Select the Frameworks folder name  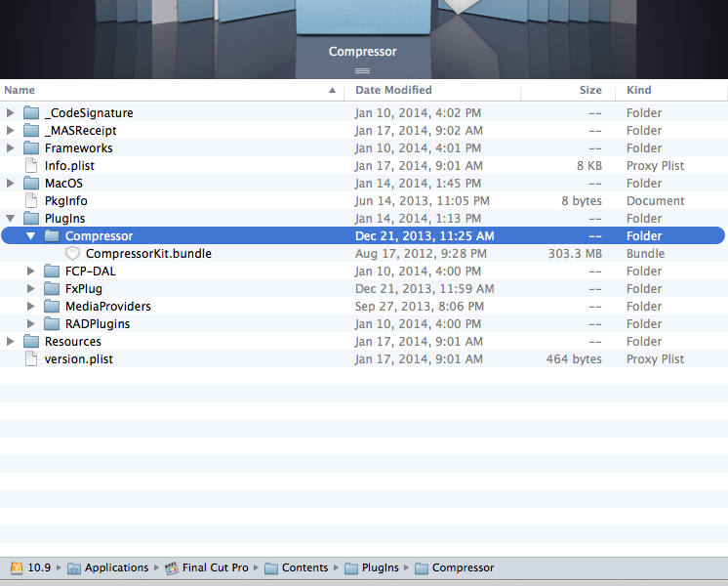coord(79,148)
